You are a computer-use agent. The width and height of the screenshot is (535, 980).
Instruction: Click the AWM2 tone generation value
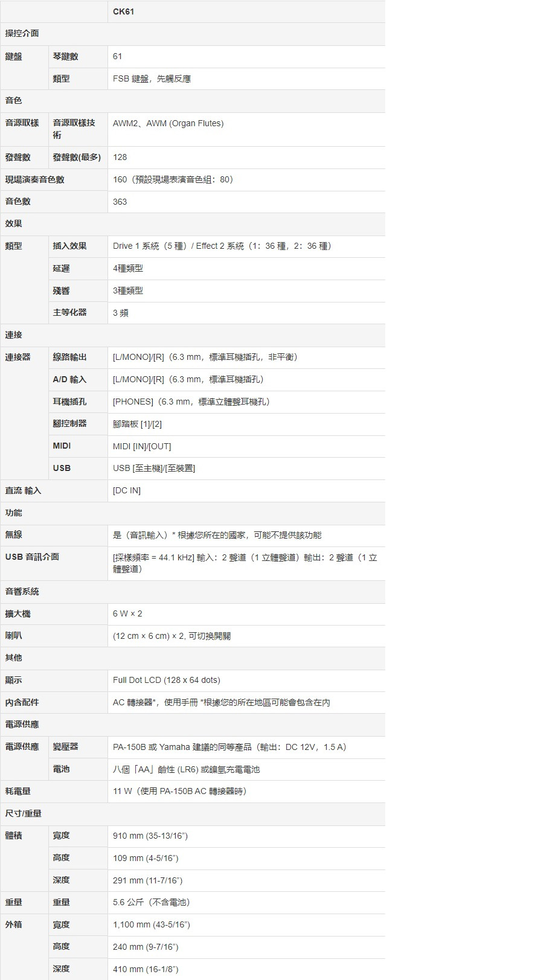pos(168,123)
